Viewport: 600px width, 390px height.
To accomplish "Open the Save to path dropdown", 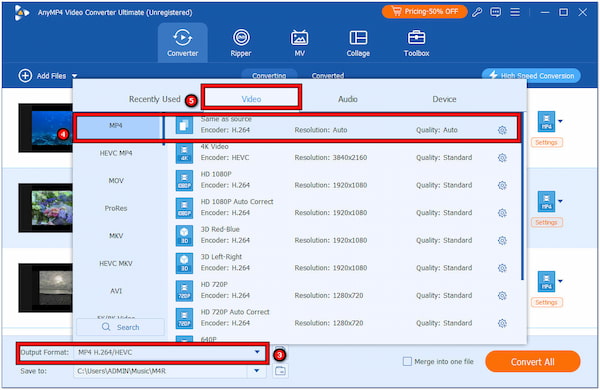I will pos(257,371).
